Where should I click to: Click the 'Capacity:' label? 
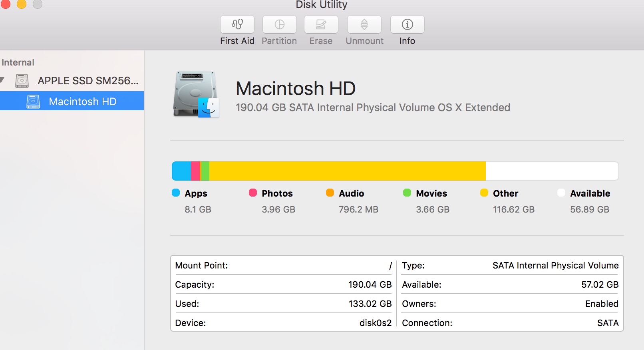tap(195, 284)
